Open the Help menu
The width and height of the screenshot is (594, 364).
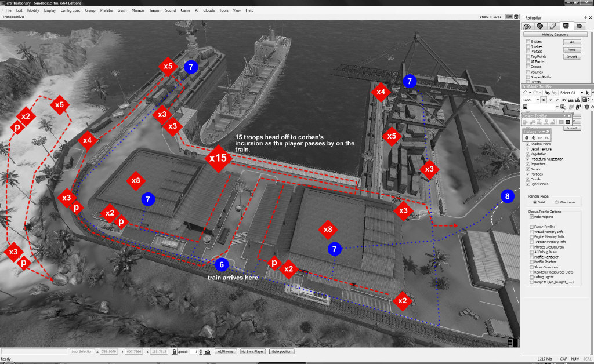pyautogui.click(x=249, y=10)
